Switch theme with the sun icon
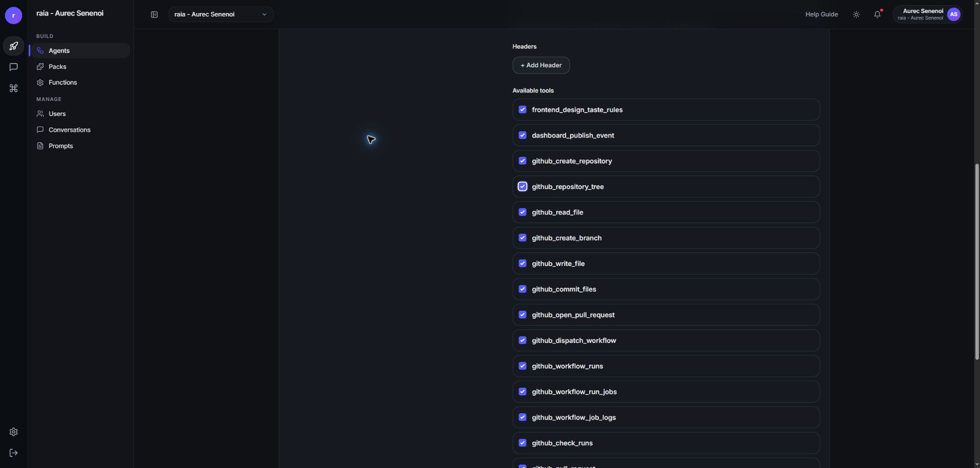This screenshot has width=980, height=468. click(856, 14)
